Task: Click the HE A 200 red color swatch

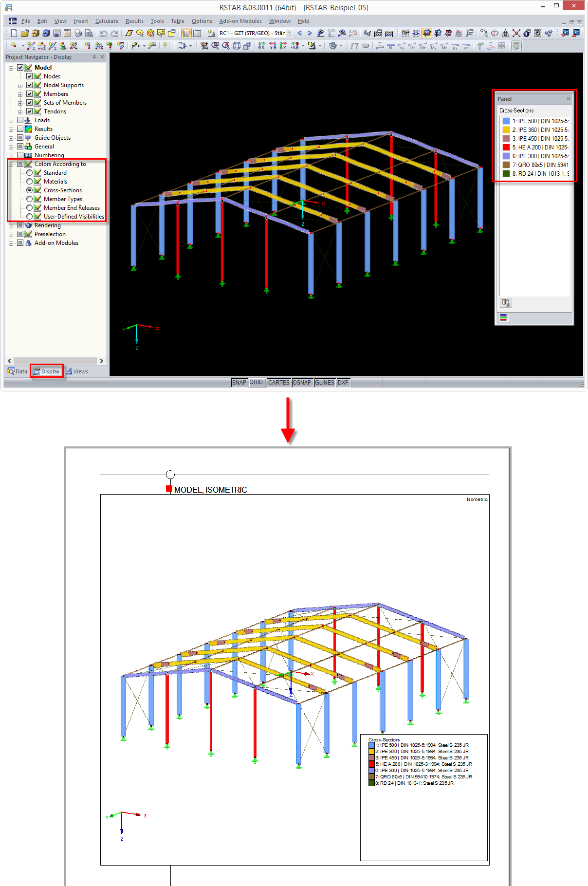Action: coord(506,148)
